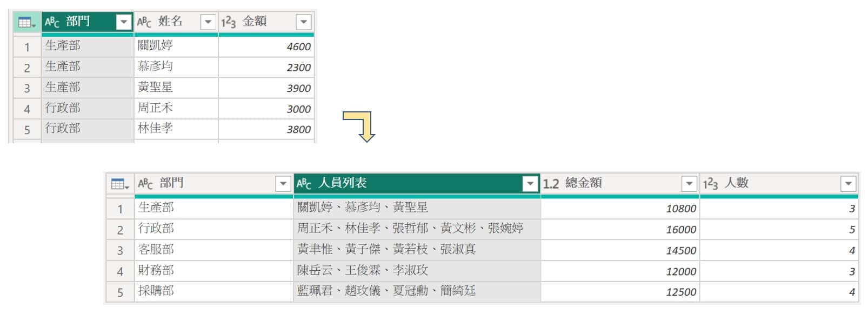This screenshot has width=868, height=314.
Task: Expand the 總金額 column filter dropdown
Action: [689, 184]
